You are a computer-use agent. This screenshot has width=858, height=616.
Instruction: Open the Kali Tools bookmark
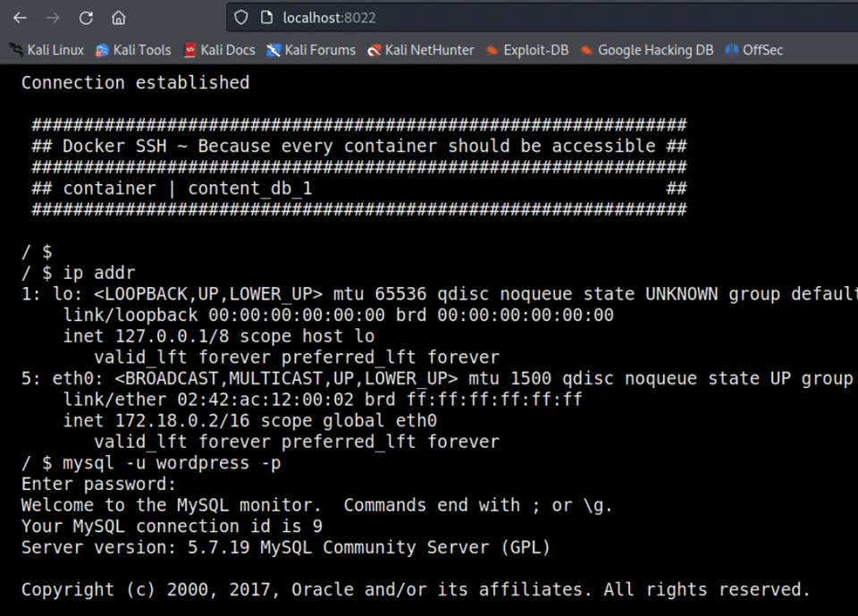pyautogui.click(x=133, y=50)
